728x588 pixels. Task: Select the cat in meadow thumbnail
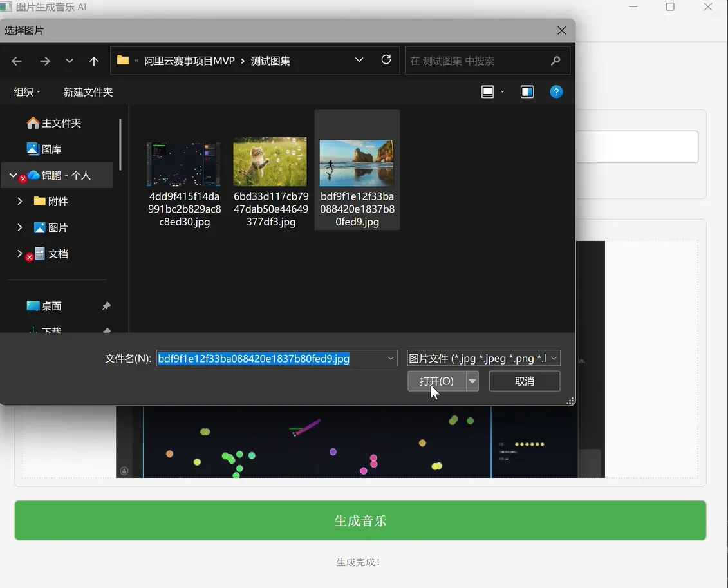point(270,162)
